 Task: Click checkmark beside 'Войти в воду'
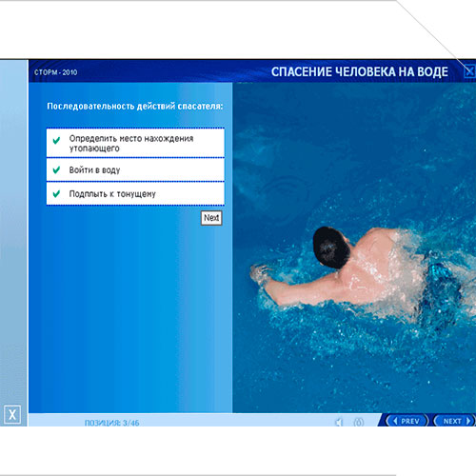pos(56,170)
